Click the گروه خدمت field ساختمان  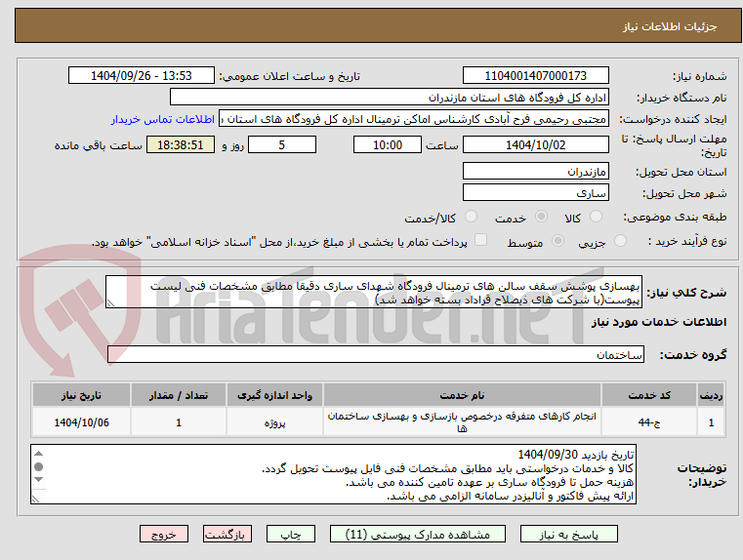pos(375,354)
